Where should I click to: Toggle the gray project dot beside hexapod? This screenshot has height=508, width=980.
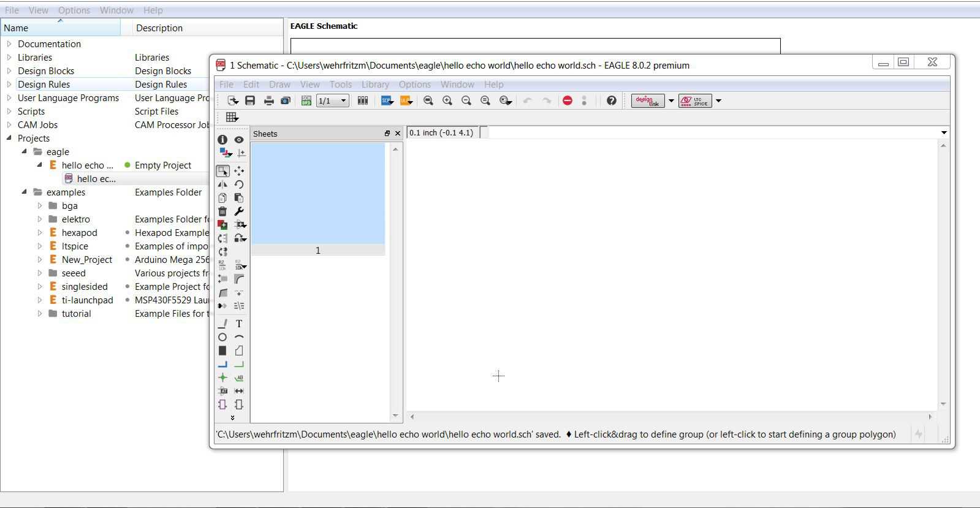[127, 233]
